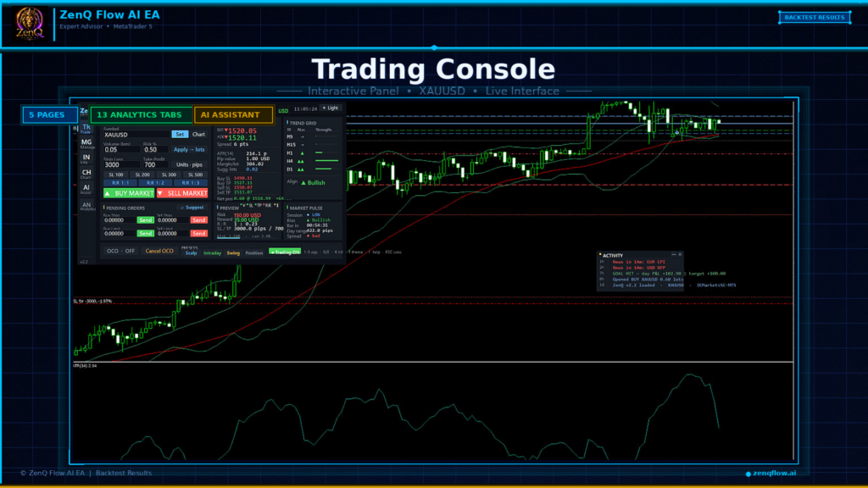The image size is (868, 488).
Task: Click the time display 11:05:24
Action: (x=305, y=109)
